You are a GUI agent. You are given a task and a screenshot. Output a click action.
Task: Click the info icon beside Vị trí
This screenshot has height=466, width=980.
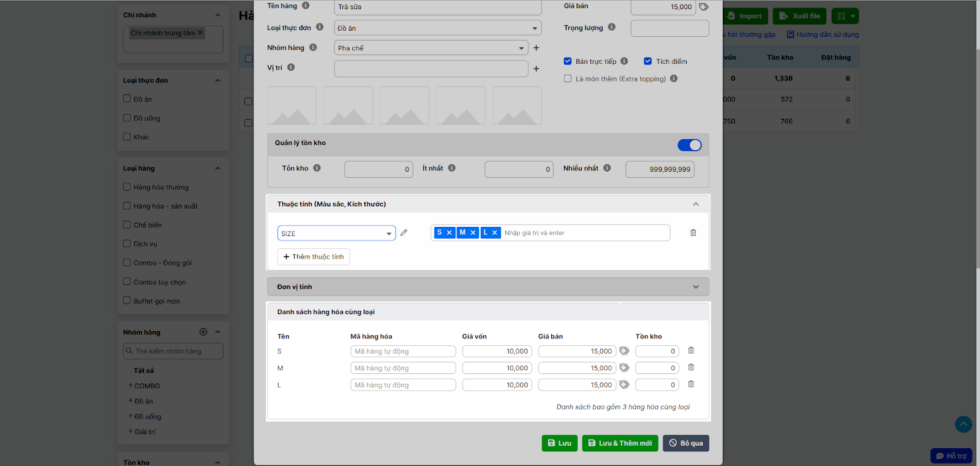point(291,67)
